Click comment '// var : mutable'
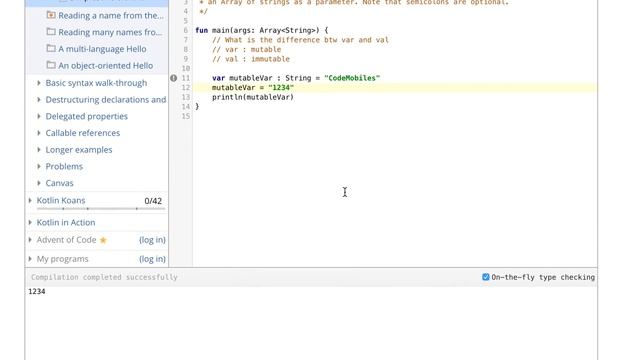Viewport: 640px width, 360px height. [247, 49]
